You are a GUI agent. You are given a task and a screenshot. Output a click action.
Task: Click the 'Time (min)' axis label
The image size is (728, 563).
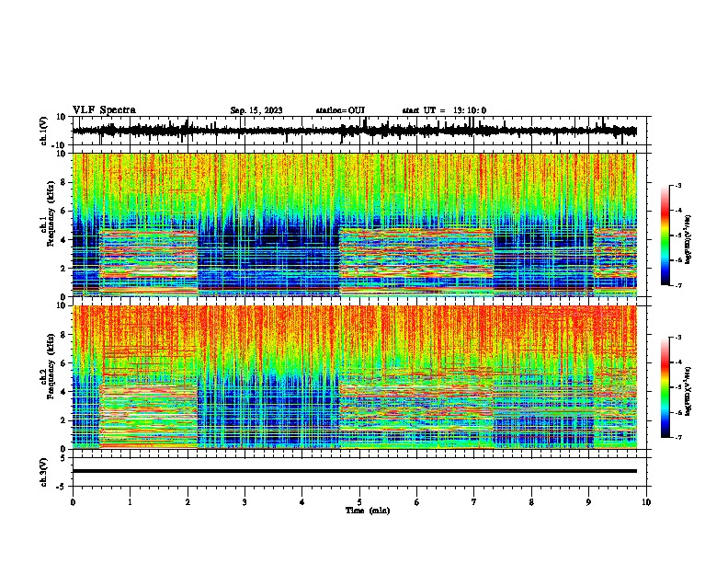(x=368, y=511)
